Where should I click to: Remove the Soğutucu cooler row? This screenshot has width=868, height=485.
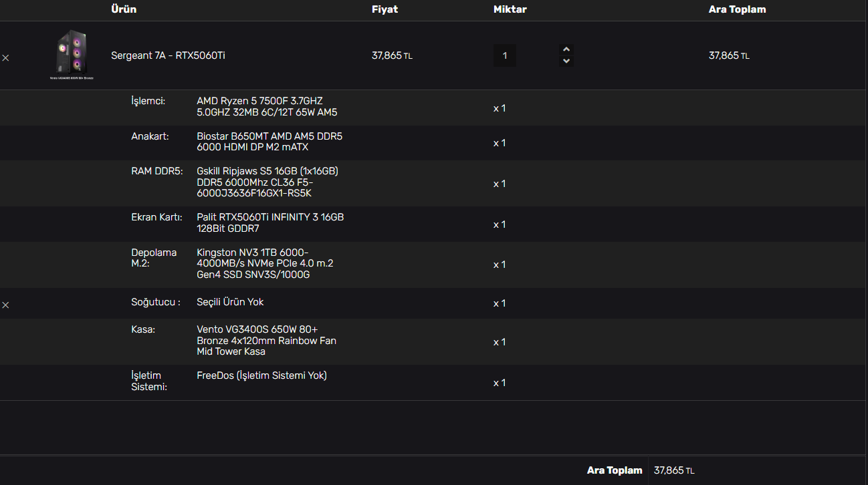point(5,305)
